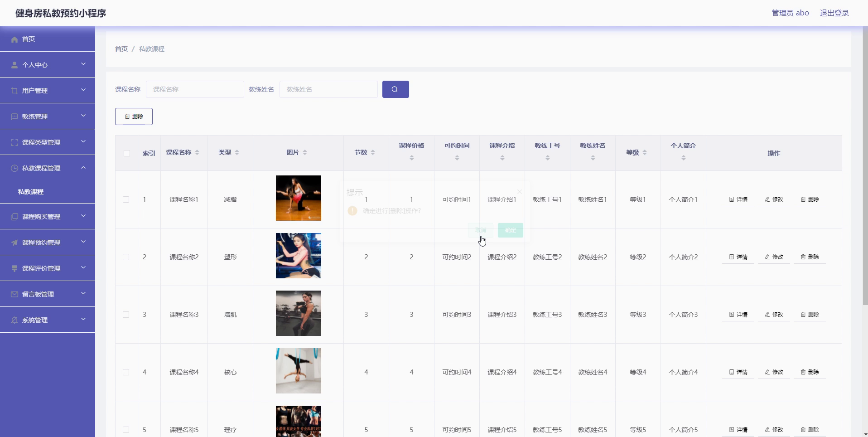The width and height of the screenshot is (868, 437).
Task: Click the envelope icon beside 留言板管理
Action: (x=14, y=294)
